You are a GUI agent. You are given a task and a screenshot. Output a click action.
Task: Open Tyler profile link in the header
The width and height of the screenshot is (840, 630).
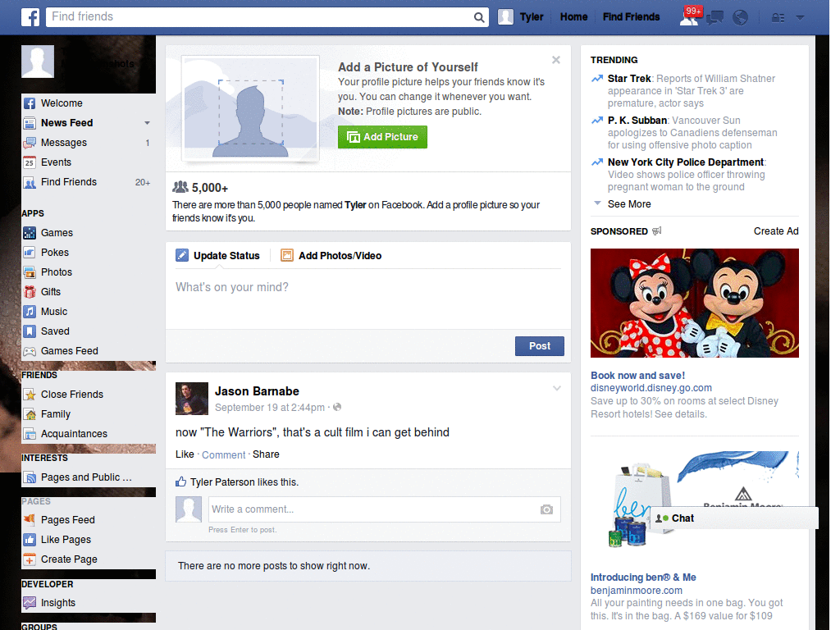tap(532, 17)
